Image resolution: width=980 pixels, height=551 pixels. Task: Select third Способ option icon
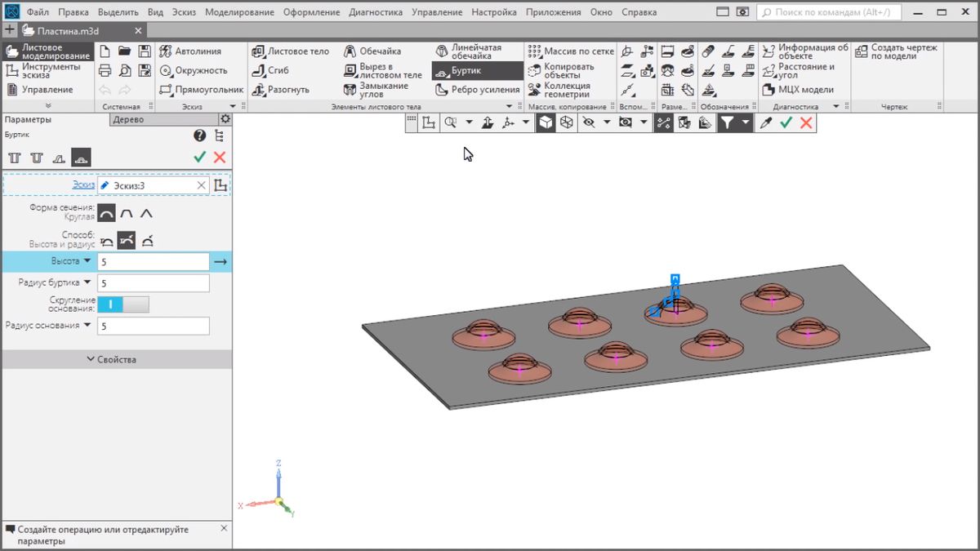[146, 241]
